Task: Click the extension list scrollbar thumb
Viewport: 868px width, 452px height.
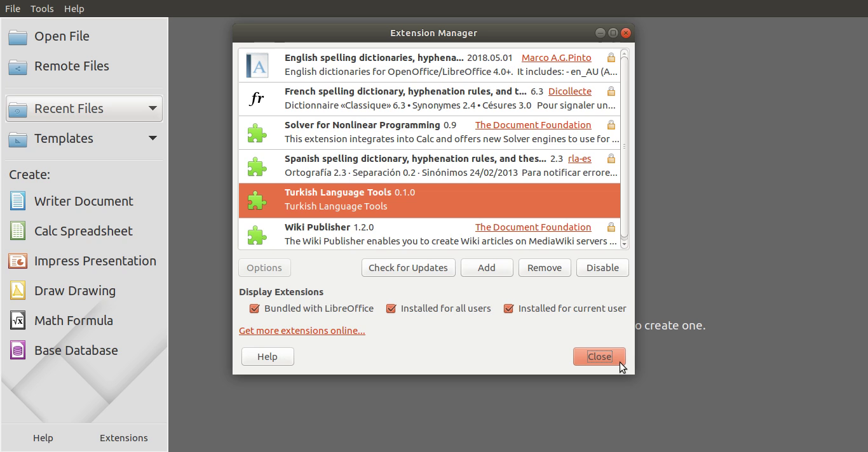Action: pos(625,146)
